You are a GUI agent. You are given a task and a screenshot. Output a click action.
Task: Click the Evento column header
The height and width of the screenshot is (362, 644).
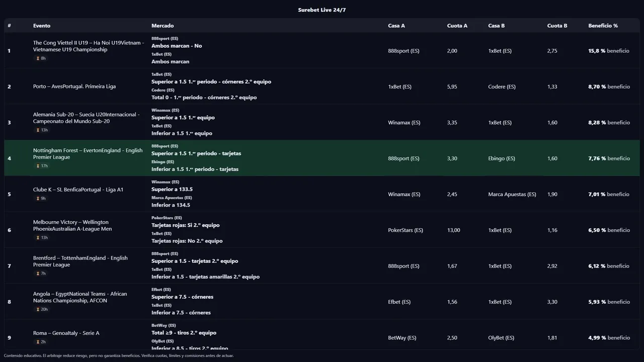[x=42, y=26]
